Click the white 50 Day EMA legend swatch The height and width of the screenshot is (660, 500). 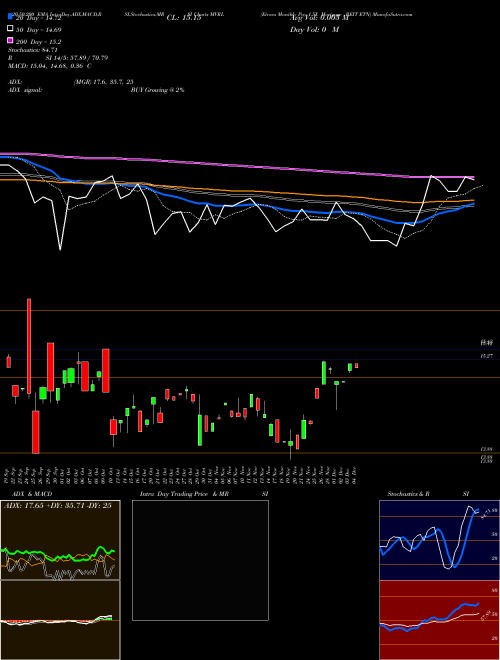pos(10,29)
